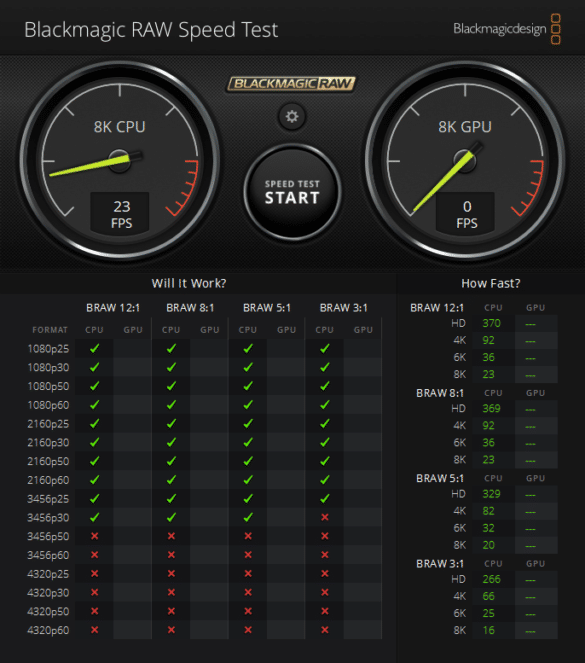Click green checkmark for 2160p60 BRAW 8:1 CPU
The height and width of the screenshot is (663, 585).
click(x=171, y=479)
